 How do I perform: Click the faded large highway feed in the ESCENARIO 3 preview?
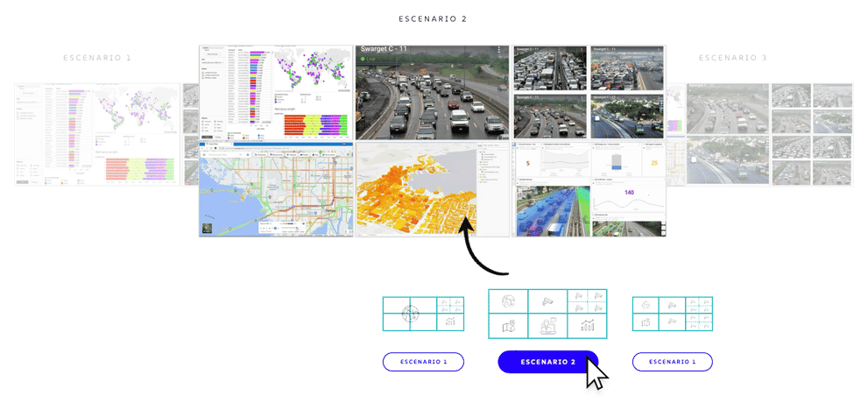tap(727, 110)
